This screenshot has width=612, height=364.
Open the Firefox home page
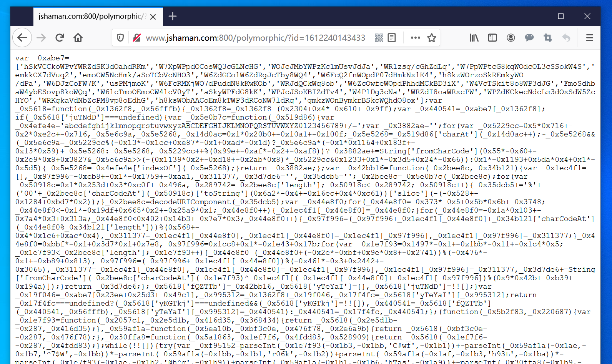(x=78, y=38)
